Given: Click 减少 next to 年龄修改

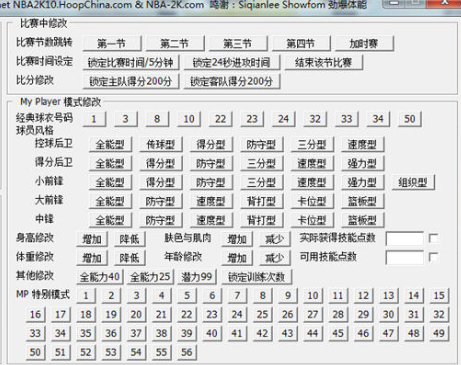Looking at the screenshot, I should [x=275, y=258].
